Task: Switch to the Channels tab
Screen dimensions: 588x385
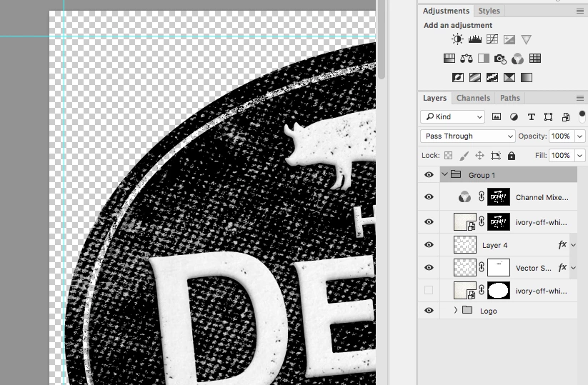Action: tap(473, 98)
